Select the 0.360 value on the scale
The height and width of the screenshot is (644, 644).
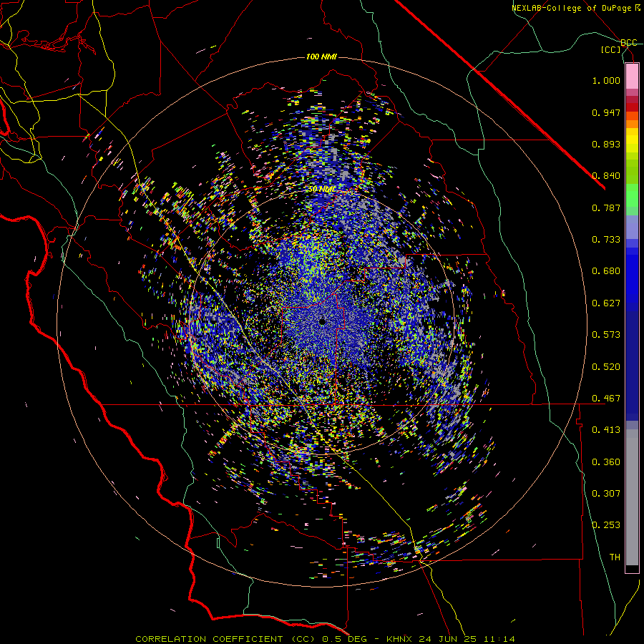(x=606, y=462)
